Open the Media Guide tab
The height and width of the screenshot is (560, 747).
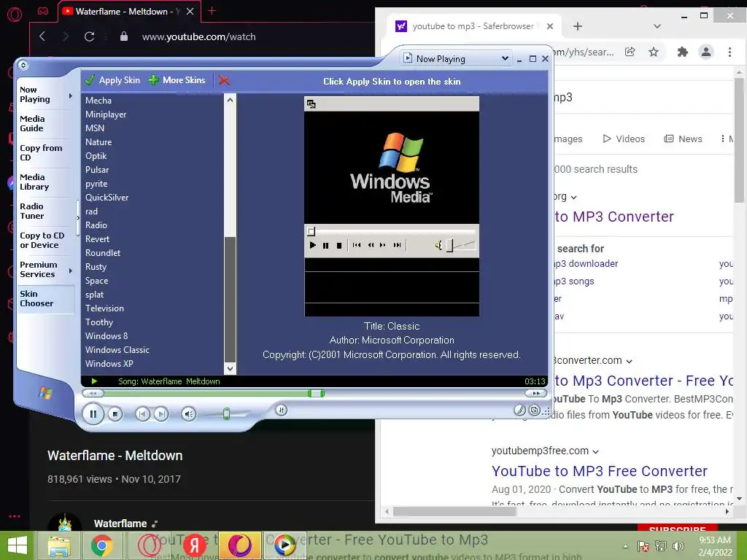[x=32, y=123]
